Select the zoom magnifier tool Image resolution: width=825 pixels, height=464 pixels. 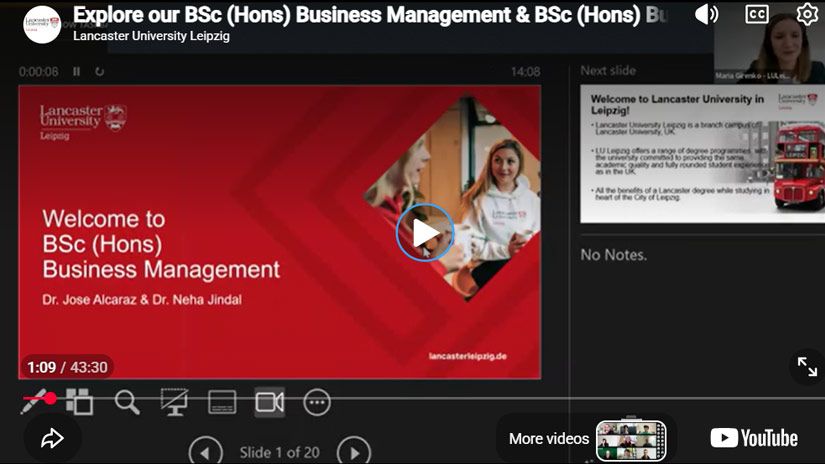127,402
